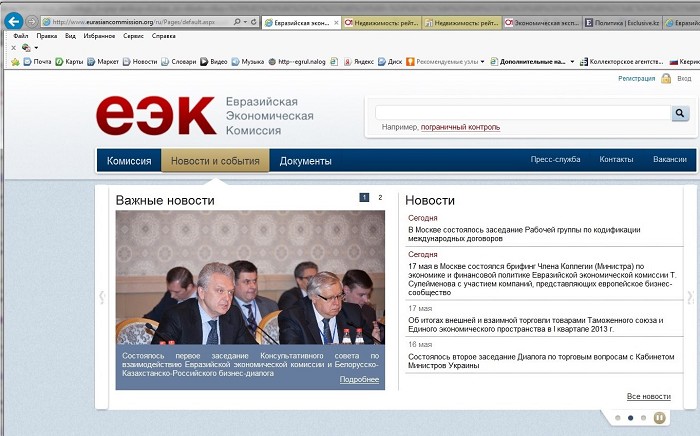Expand the Дополнительные bookmark dropdown
Image resolution: width=700 pixels, height=436 pixels.
click(573, 61)
